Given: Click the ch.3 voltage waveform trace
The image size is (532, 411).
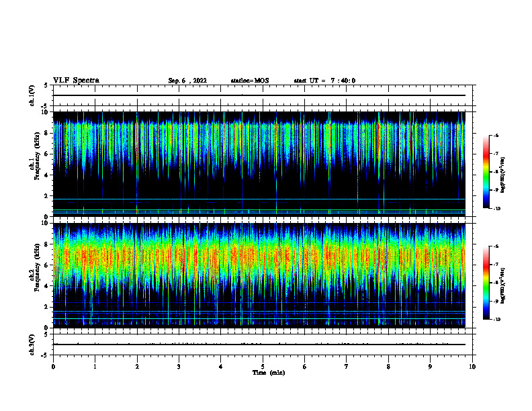Looking at the screenshot, I should click(259, 345).
